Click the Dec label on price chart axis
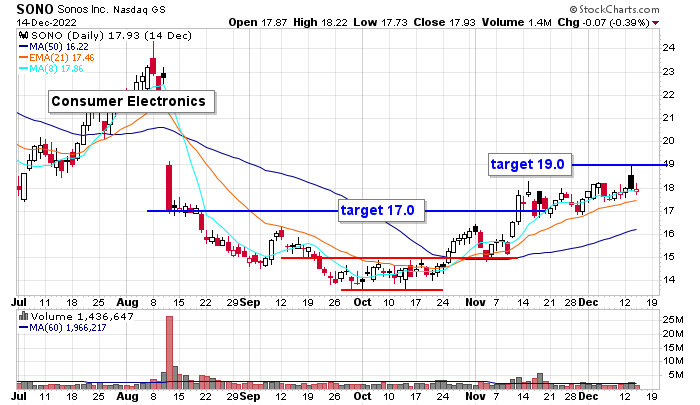The image size is (700, 405). (588, 302)
